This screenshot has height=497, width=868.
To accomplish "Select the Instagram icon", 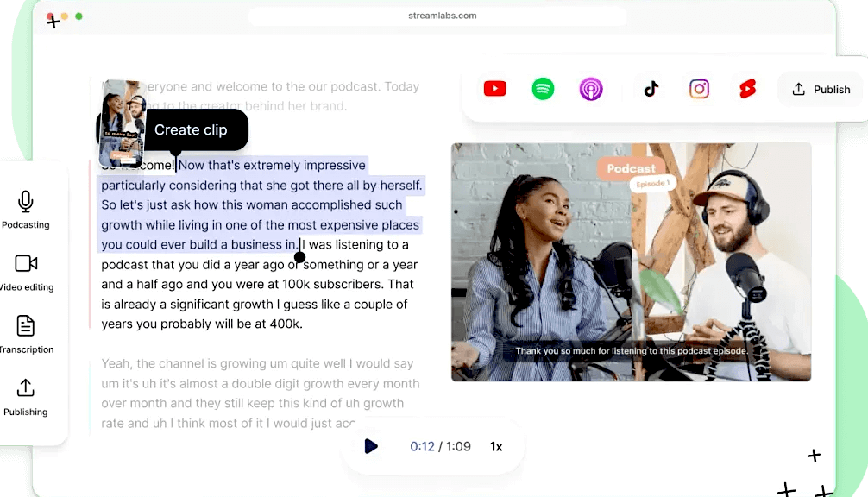I will [699, 89].
